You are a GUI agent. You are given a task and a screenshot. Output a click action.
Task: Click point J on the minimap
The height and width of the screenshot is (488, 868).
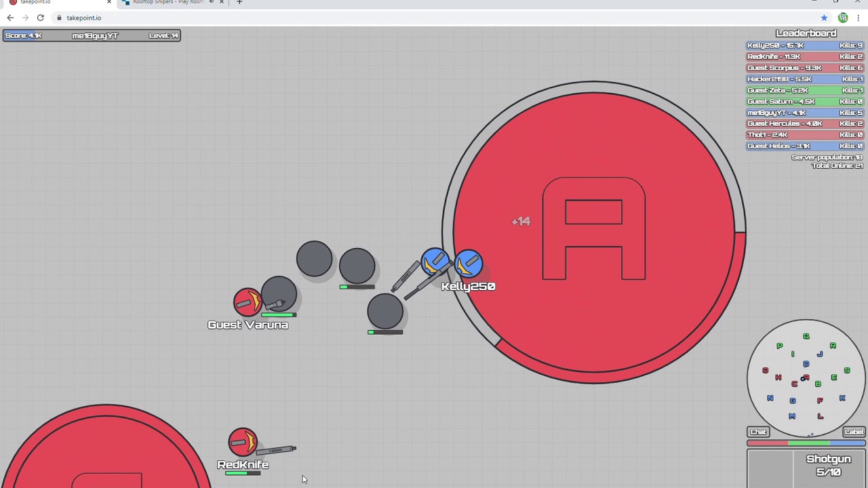(x=820, y=354)
